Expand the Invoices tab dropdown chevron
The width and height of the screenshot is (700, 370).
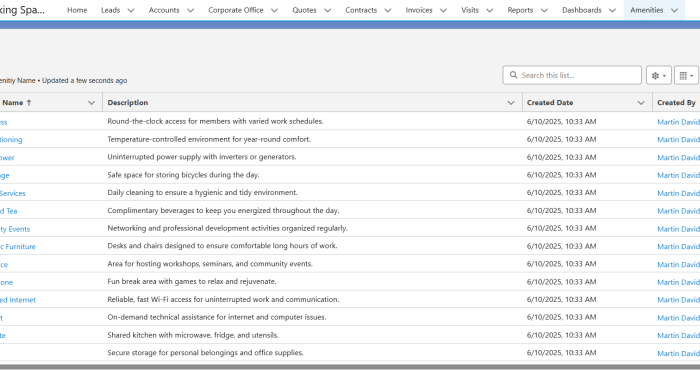tap(443, 10)
